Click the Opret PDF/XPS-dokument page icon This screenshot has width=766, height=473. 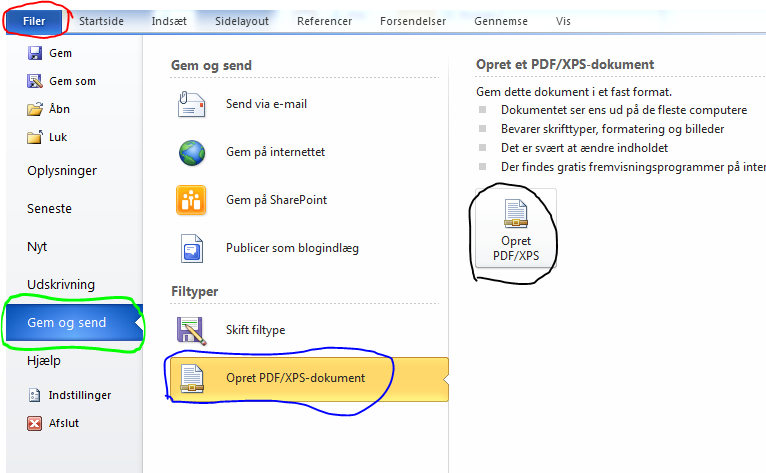click(192, 378)
